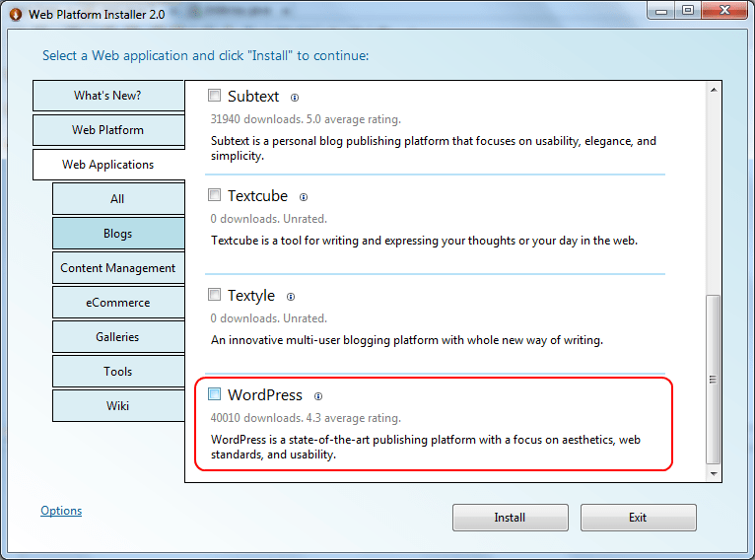Open the Options link
This screenshot has width=755, height=560.
[x=61, y=511]
